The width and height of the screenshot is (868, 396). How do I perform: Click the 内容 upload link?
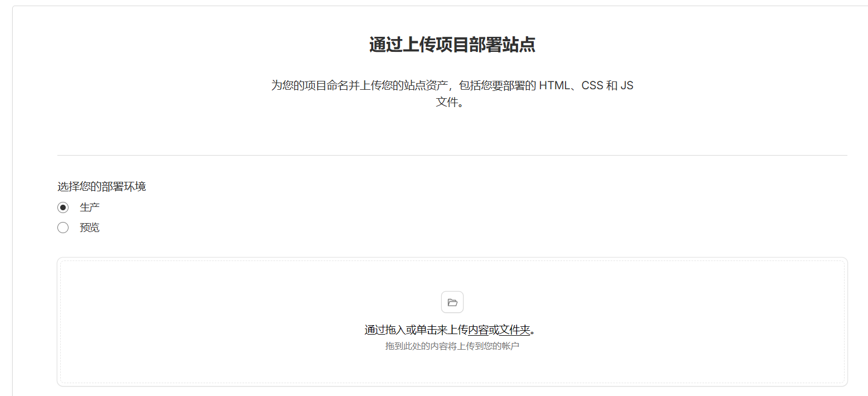click(x=478, y=330)
